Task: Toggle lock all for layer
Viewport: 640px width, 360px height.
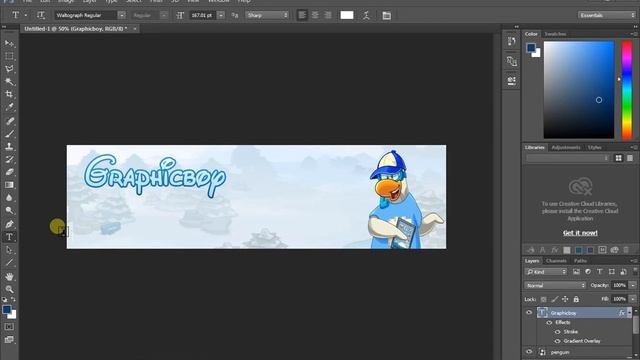Action: tap(576, 299)
